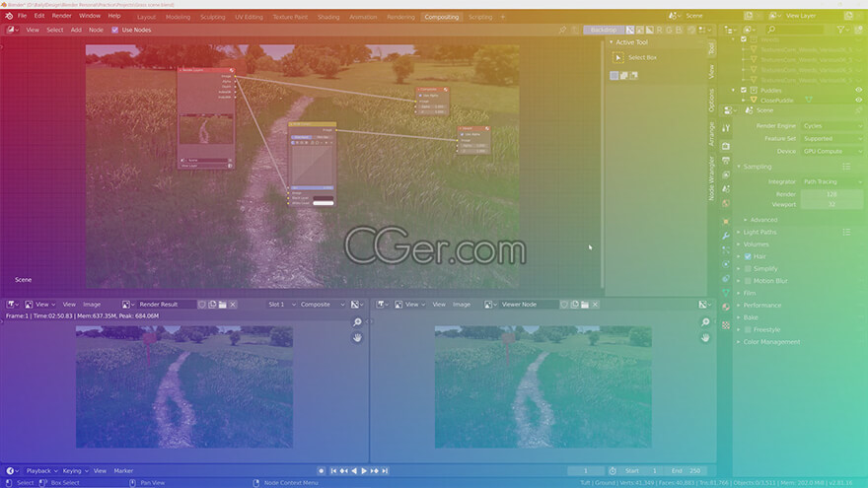Open the node editor Add menu
Image resolution: width=868 pixels, height=488 pixels.
(76, 30)
